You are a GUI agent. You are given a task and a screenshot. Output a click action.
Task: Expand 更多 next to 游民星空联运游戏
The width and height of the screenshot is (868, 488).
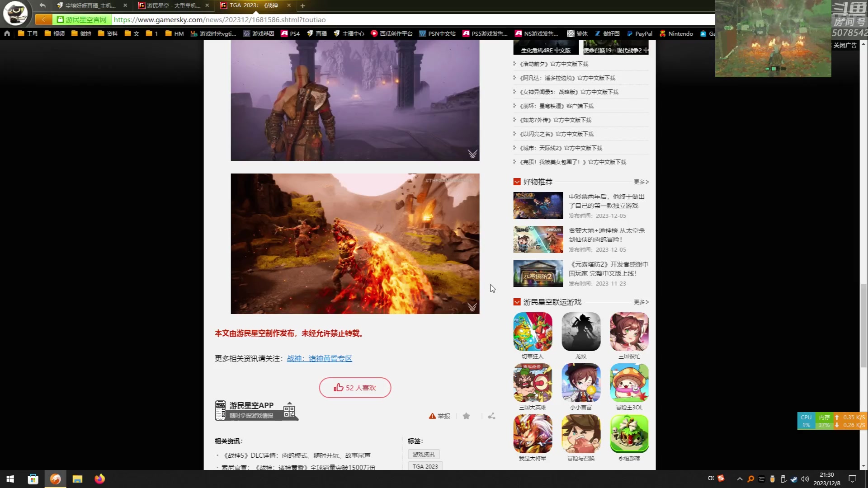(641, 302)
